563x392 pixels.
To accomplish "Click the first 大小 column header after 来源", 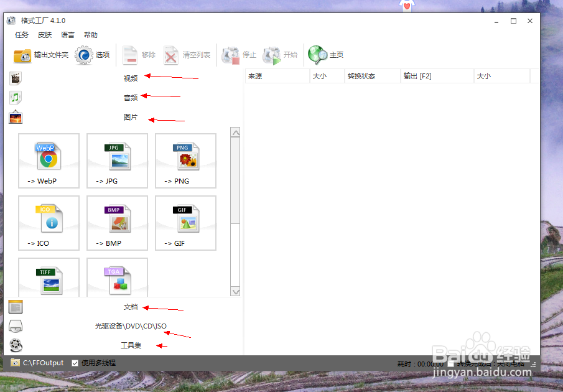I will [327, 76].
